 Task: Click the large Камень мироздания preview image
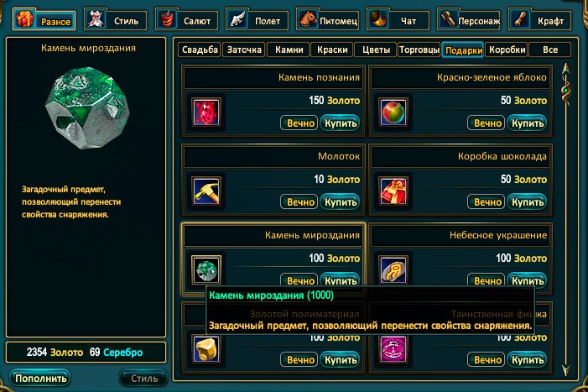pyautogui.click(x=88, y=107)
